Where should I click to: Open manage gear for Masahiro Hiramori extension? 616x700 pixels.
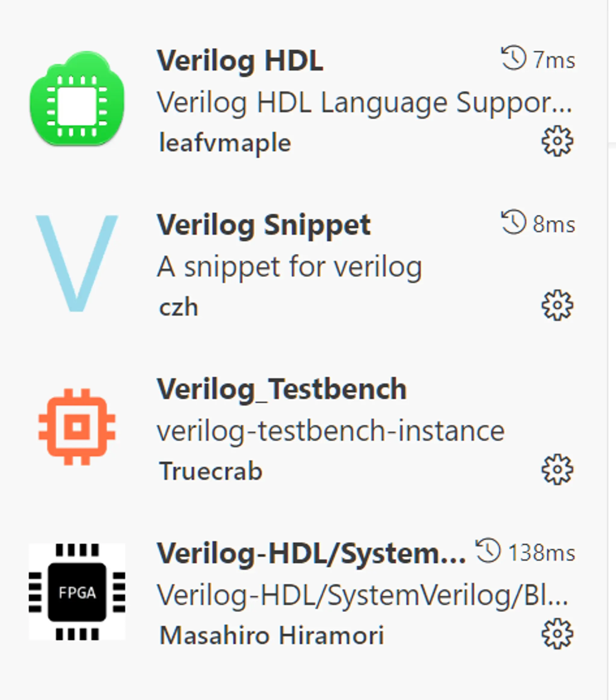click(x=557, y=633)
